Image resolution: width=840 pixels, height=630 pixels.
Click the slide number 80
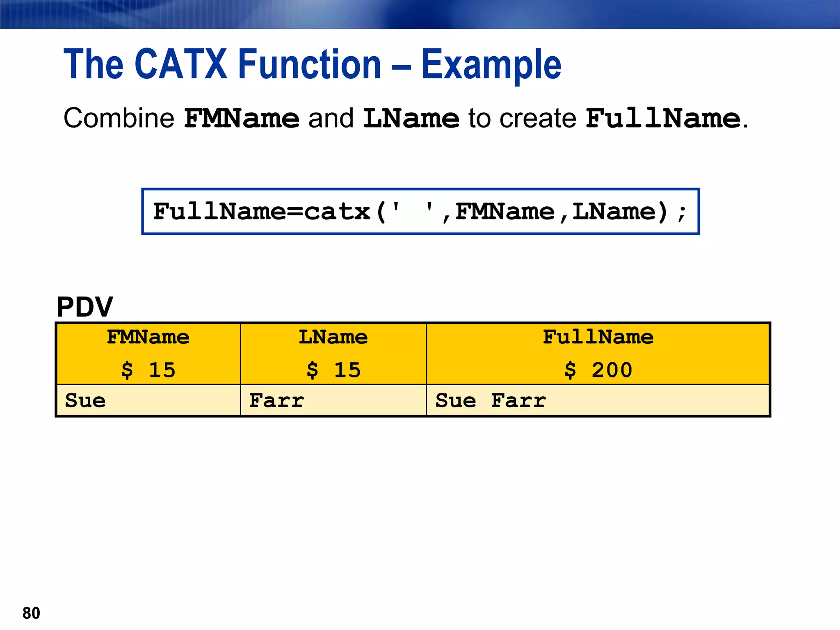tap(31, 613)
